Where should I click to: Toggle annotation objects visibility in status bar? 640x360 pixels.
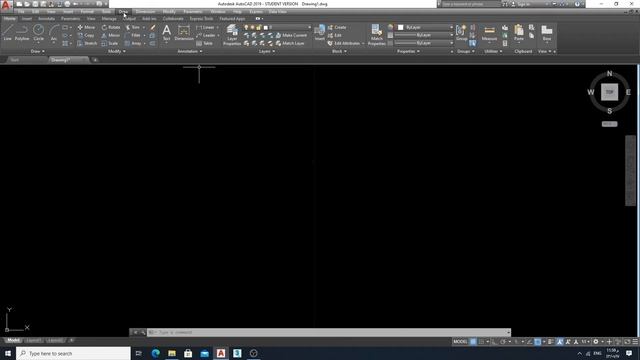coord(560,342)
